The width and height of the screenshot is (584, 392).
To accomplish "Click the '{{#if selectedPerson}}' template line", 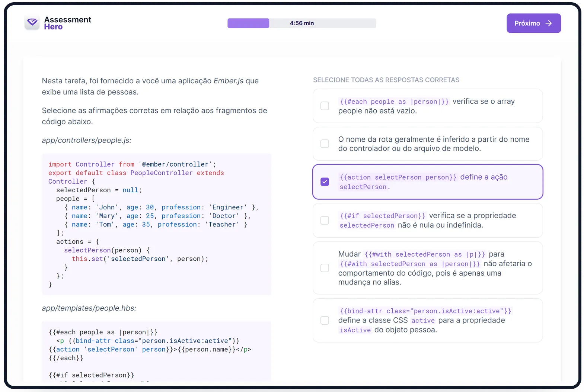I will click(x=91, y=375).
